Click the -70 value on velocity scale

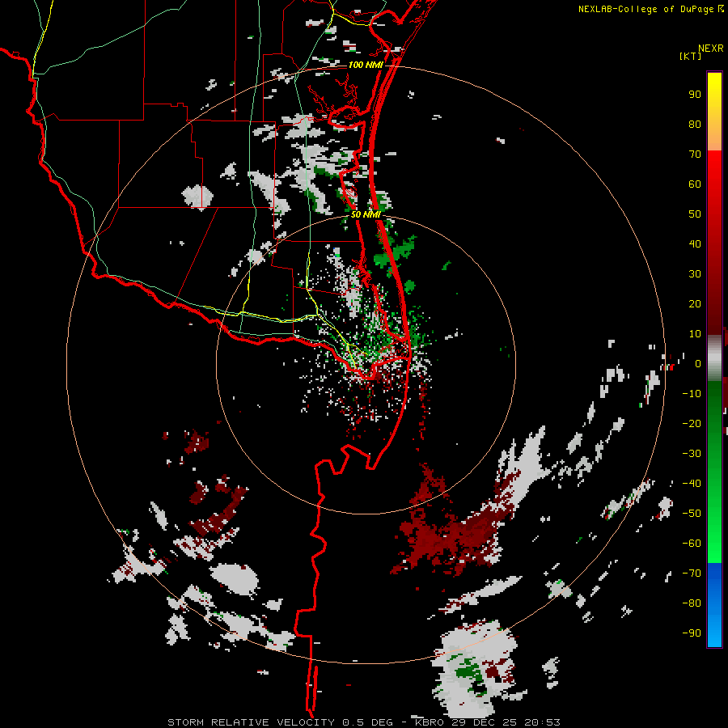point(692,574)
